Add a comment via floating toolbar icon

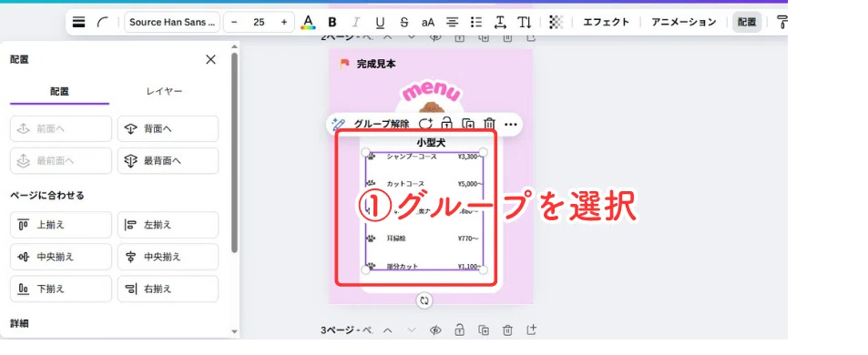[425, 124]
